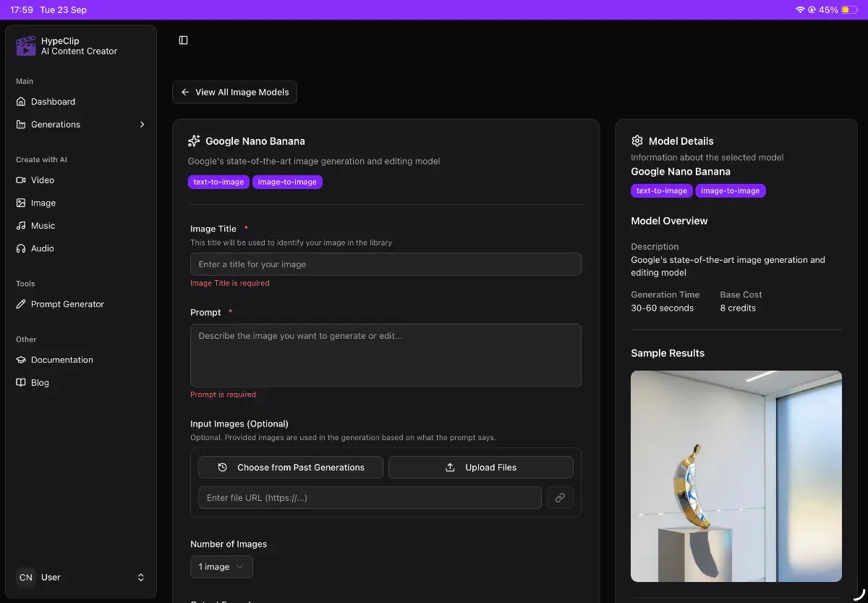The height and width of the screenshot is (603, 868).
Task: Open Prompt Generator pencil tool
Action: click(x=67, y=304)
